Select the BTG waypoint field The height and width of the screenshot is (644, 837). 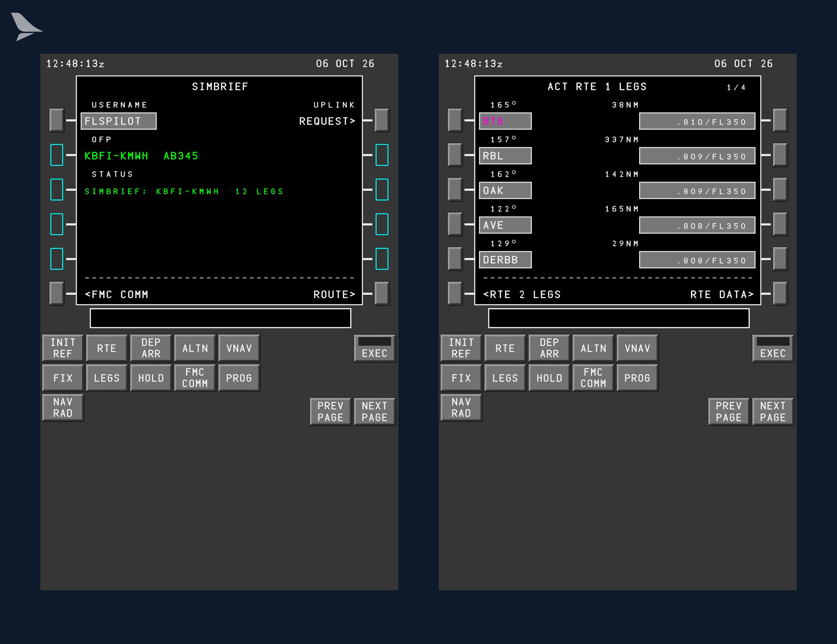pyautogui.click(x=505, y=121)
